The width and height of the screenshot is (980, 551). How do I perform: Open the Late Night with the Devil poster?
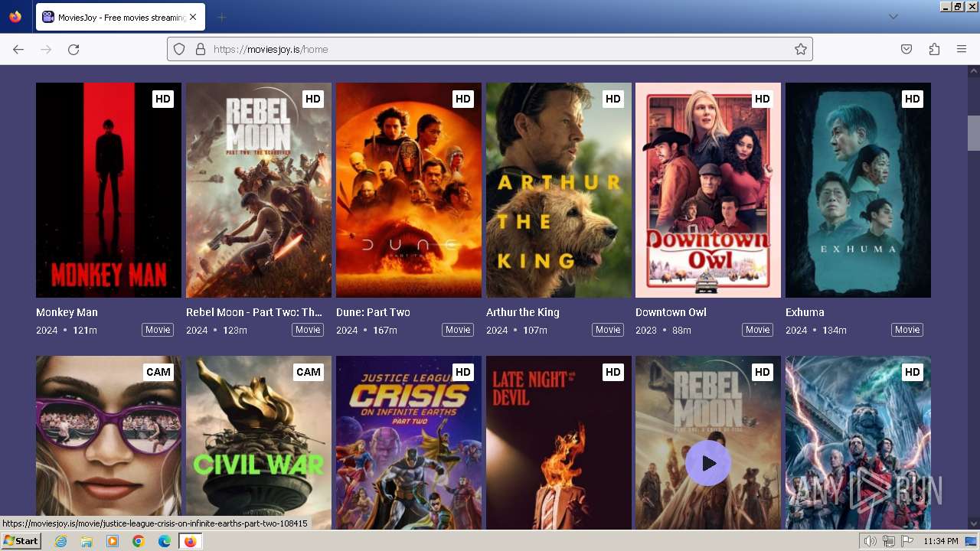(x=559, y=442)
